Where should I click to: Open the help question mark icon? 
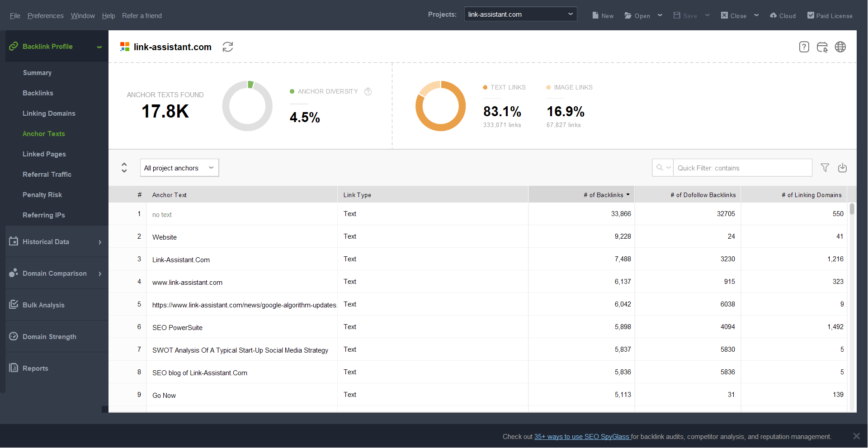pos(804,47)
